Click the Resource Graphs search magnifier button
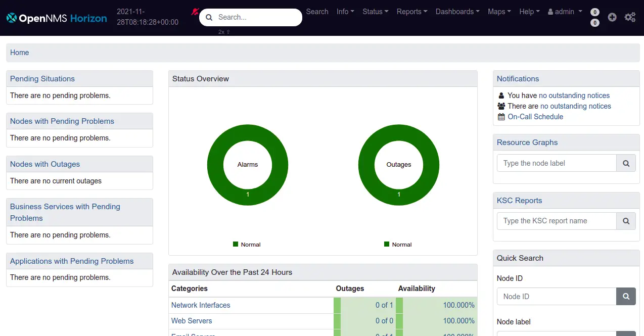644x336 pixels. click(626, 163)
